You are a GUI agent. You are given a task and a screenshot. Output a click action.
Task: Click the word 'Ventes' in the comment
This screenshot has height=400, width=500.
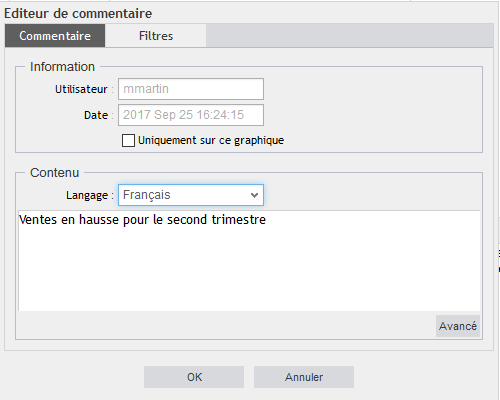pyautogui.click(x=38, y=220)
